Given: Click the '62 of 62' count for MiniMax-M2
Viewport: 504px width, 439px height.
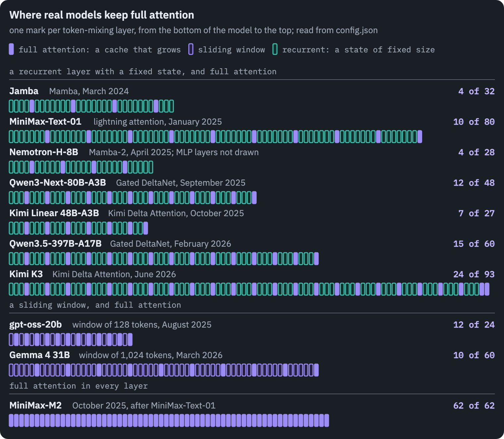Looking at the screenshot, I should point(474,406).
